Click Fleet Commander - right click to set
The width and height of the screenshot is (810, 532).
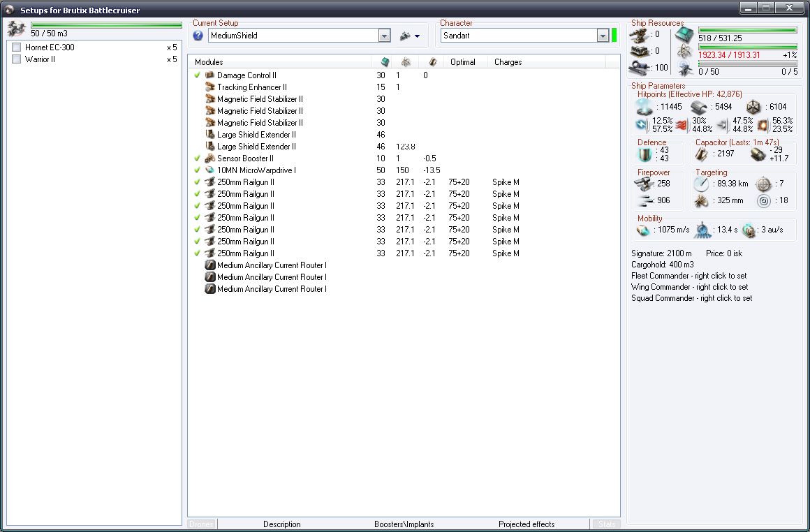coord(688,276)
